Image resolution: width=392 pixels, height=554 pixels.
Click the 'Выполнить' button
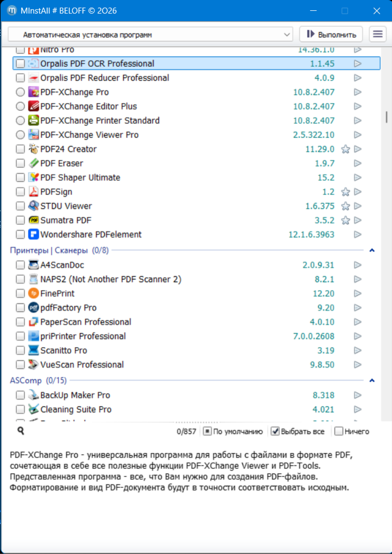click(x=331, y=35)
